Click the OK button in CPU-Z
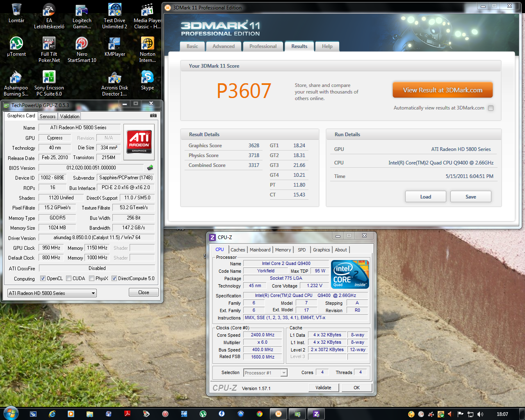 [357, 388]
